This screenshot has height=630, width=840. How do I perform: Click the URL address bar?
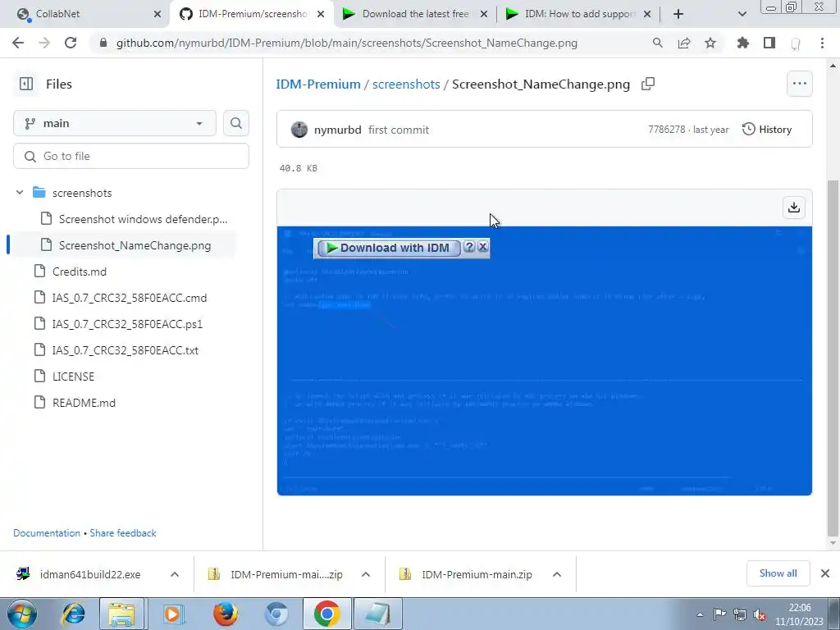(347, 43)
